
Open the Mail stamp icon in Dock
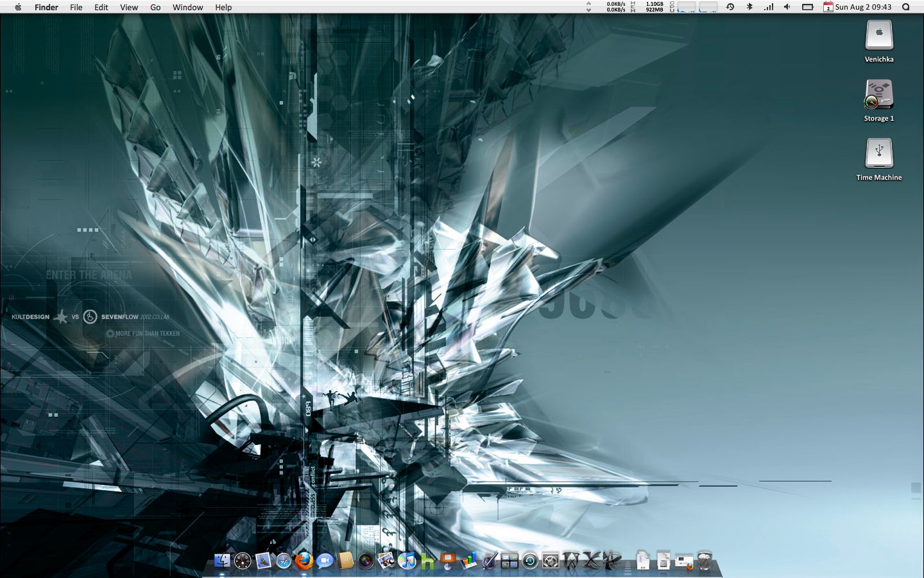point(263,561)
